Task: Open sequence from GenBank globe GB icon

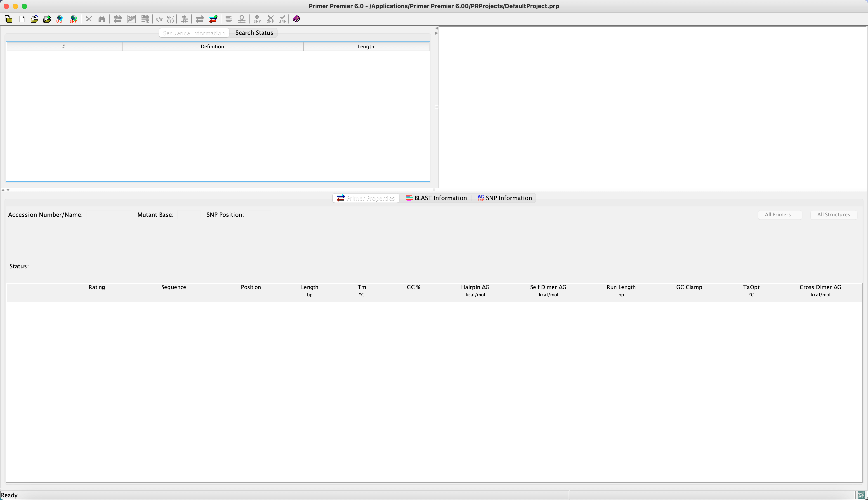Action: 60,19
